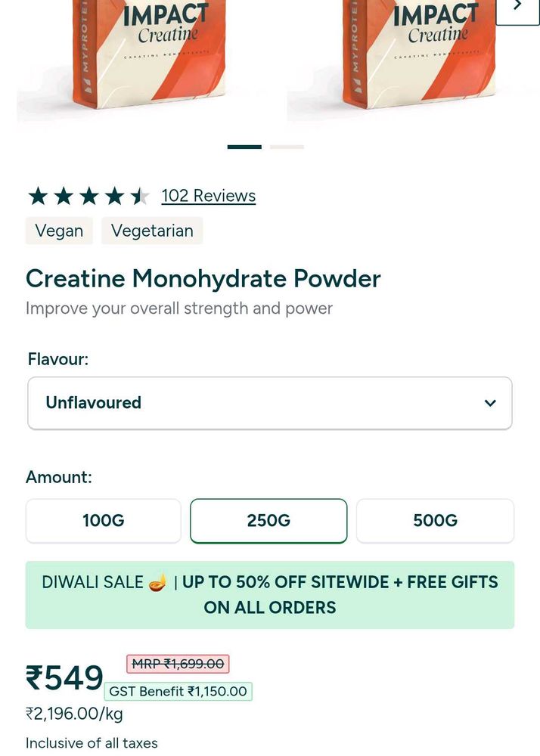The width and height of the screenshot is (540, 756).
Task: Click the star rating icons
Action: pos(88,197)
